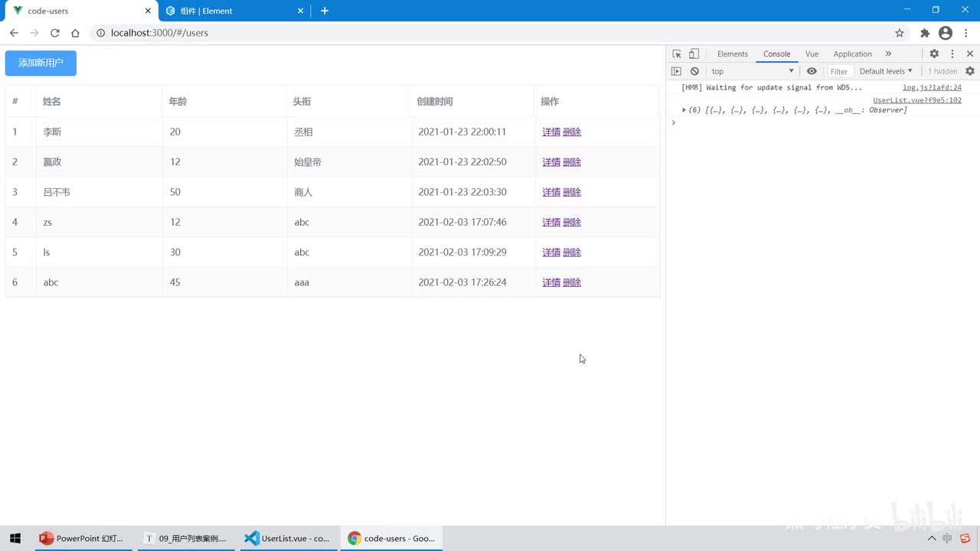Switch to the Elements DevTools tab

click(732, 54)
